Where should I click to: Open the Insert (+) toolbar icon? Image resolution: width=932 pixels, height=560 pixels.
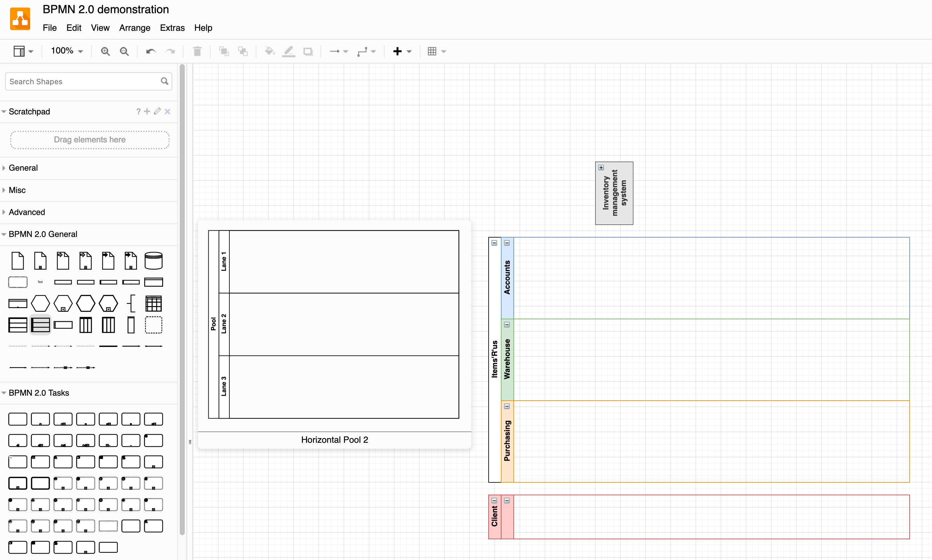398,51
